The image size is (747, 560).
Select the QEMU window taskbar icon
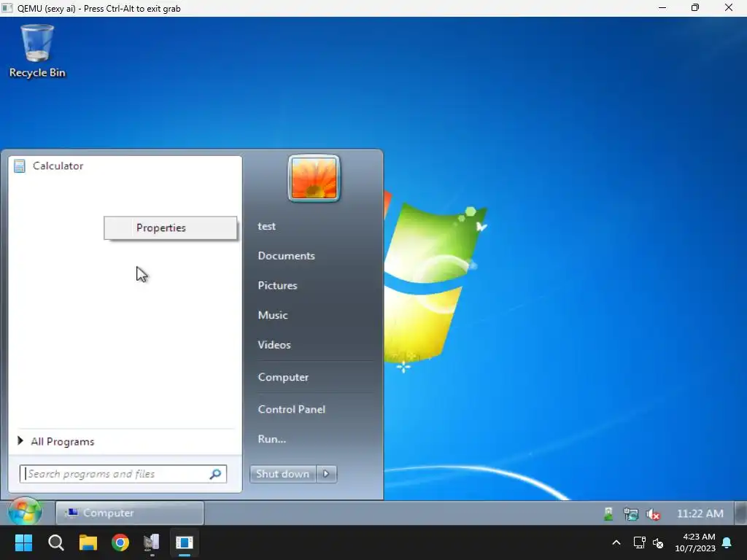(x=185, y=542)
